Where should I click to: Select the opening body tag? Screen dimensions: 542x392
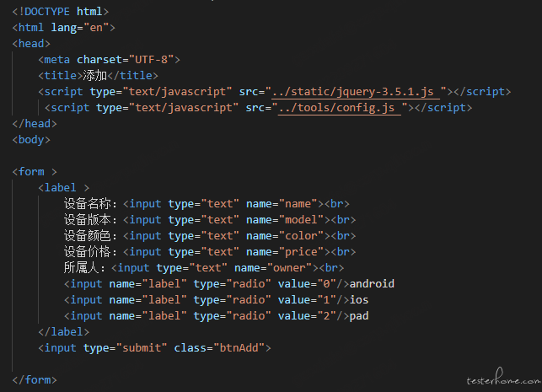point(31,140)
